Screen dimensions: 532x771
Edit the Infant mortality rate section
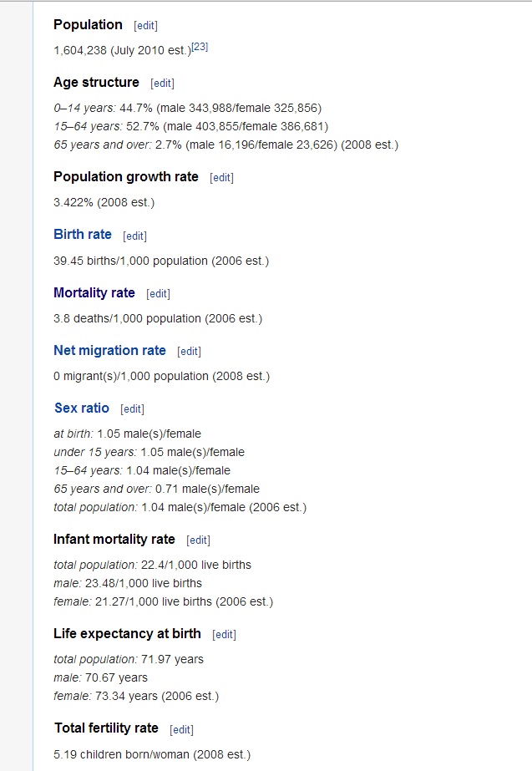198,540
